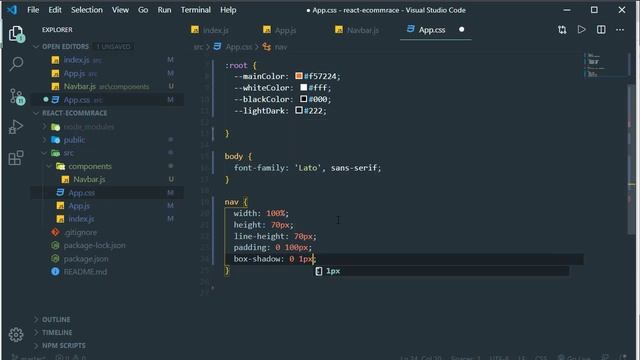The height and width of the screenshot is (360, 640).
Task: Open the Go menu
Action: pos(143,10)
